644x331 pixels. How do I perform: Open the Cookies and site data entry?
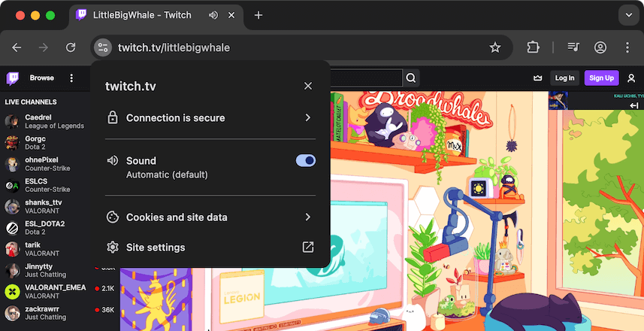click(x=210, y=217)
